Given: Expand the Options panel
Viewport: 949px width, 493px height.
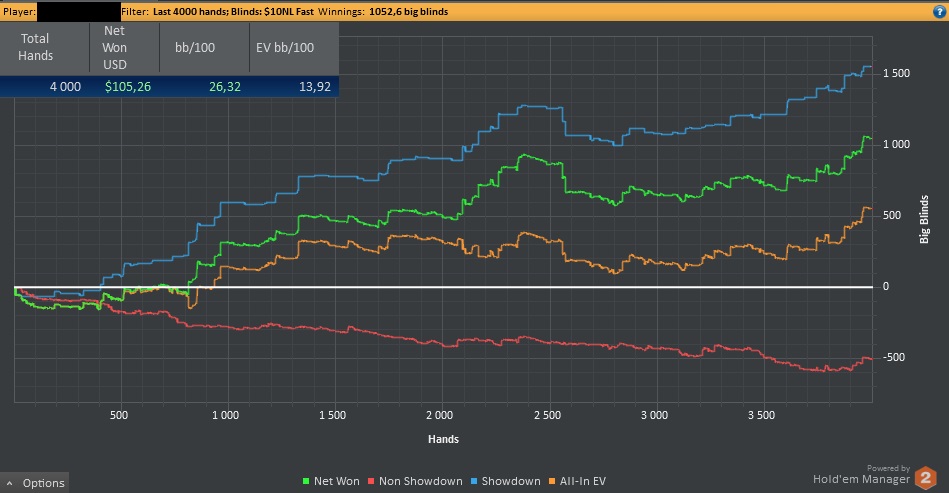Looking at the screenshot, I should (34, 483).
